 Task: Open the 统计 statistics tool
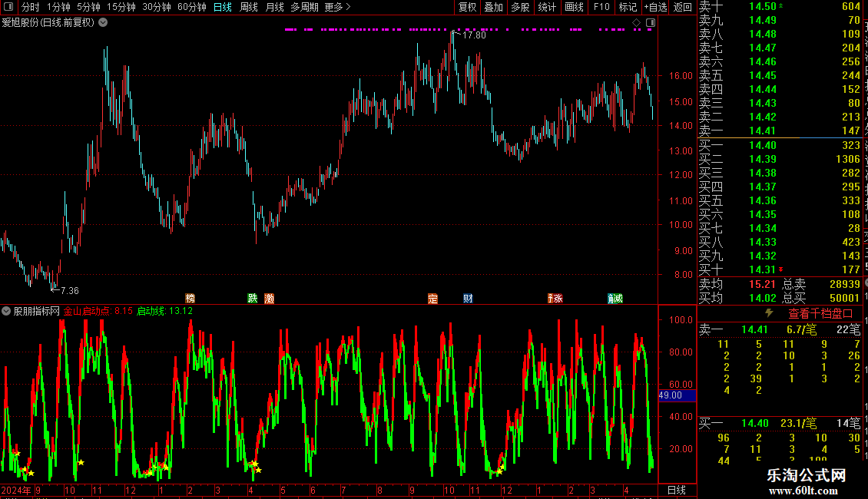(547, 7)
